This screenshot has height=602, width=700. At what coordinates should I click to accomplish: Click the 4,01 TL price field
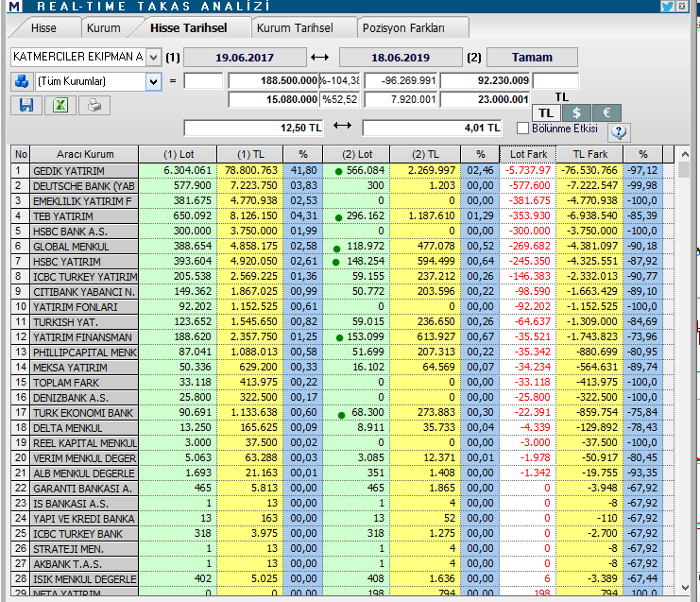pyautogui.click(x=432, y=128)
